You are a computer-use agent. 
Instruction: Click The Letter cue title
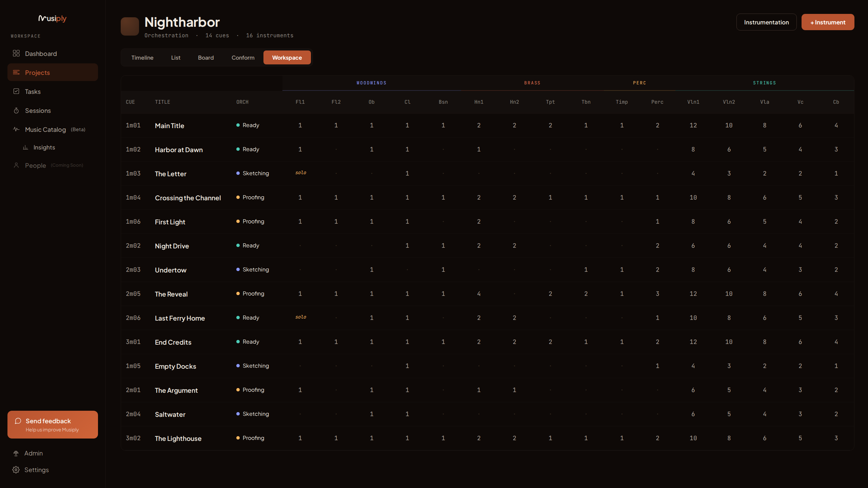tap(171, 174)
